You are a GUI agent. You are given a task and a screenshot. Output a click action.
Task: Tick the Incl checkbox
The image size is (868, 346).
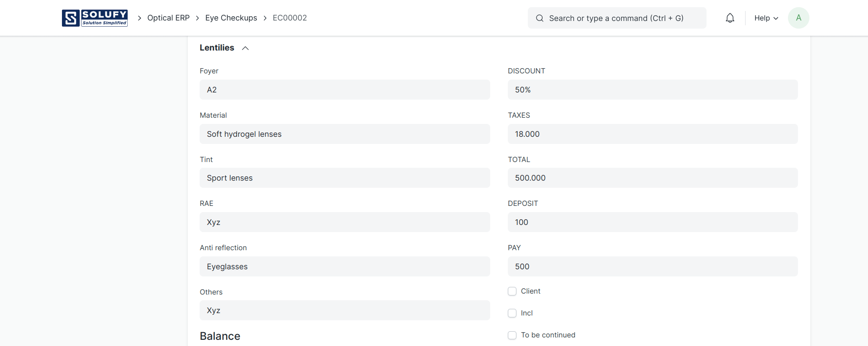tap(512, 313)
